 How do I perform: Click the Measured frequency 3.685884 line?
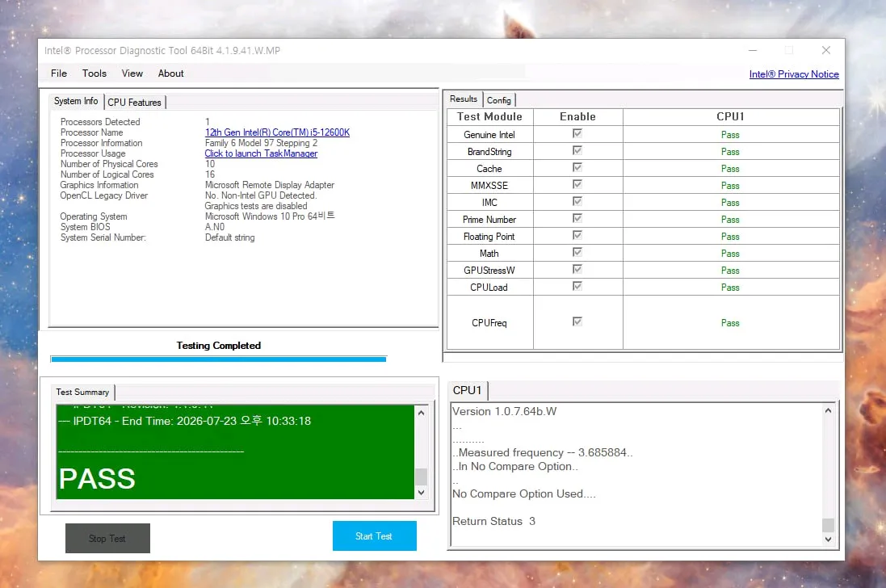coord(543,452)
